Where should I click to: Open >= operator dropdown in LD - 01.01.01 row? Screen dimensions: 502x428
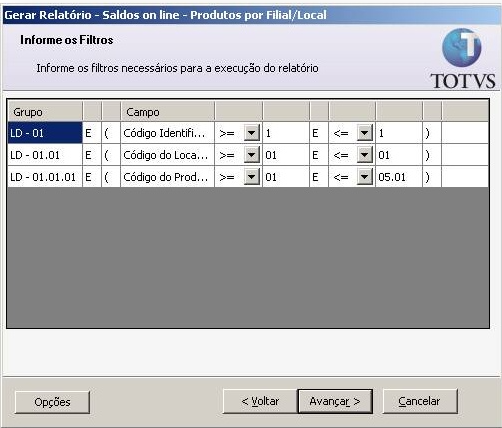252,177
